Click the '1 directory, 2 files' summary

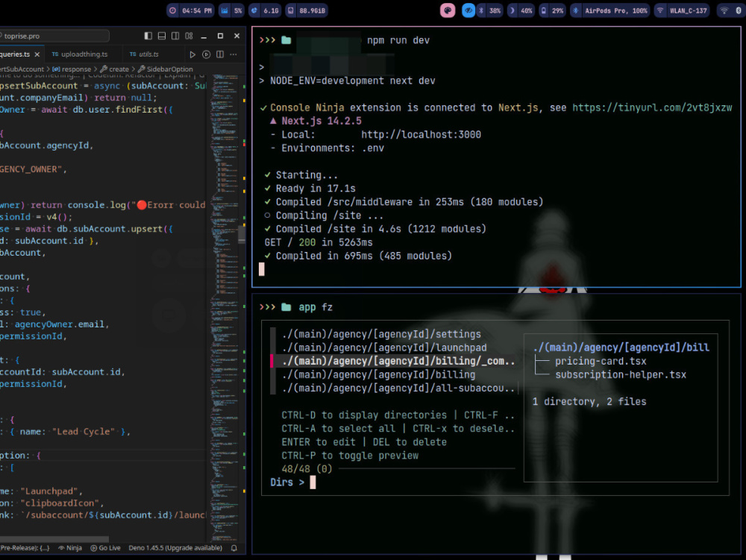pos(589,402)
